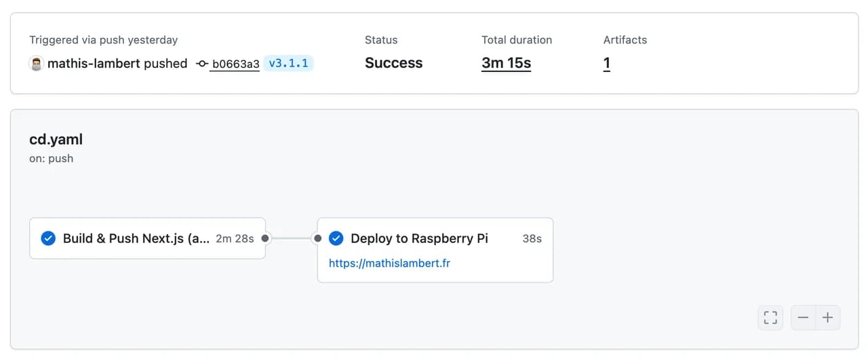
Task: Zoom in the workflow graph
Action: click(828, 318)
